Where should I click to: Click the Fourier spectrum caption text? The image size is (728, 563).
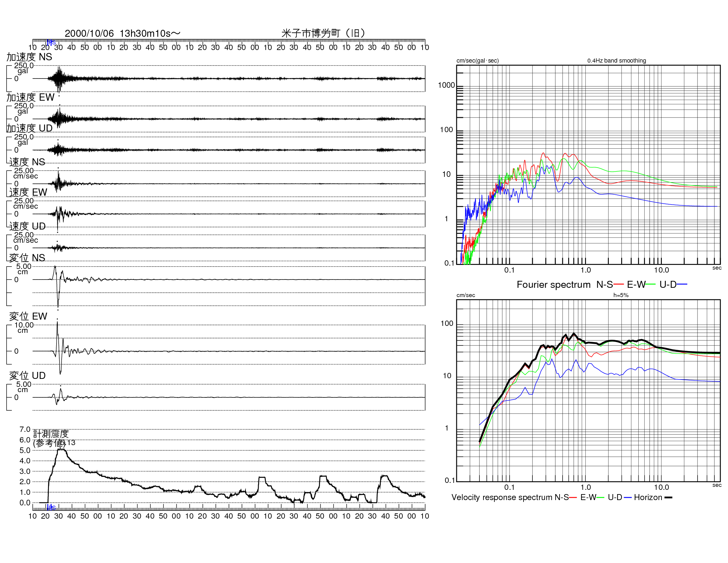point(553,284)
